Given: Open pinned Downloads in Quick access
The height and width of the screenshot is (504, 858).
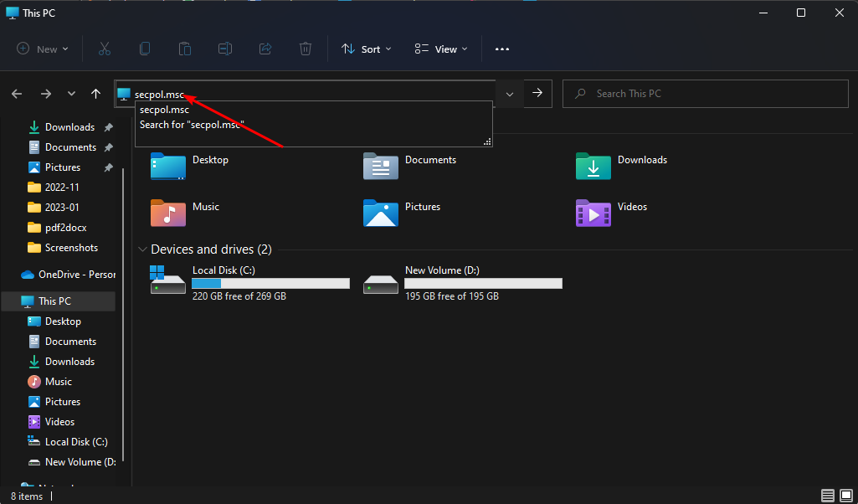Looking at the screenshot, I should [70, 127].
